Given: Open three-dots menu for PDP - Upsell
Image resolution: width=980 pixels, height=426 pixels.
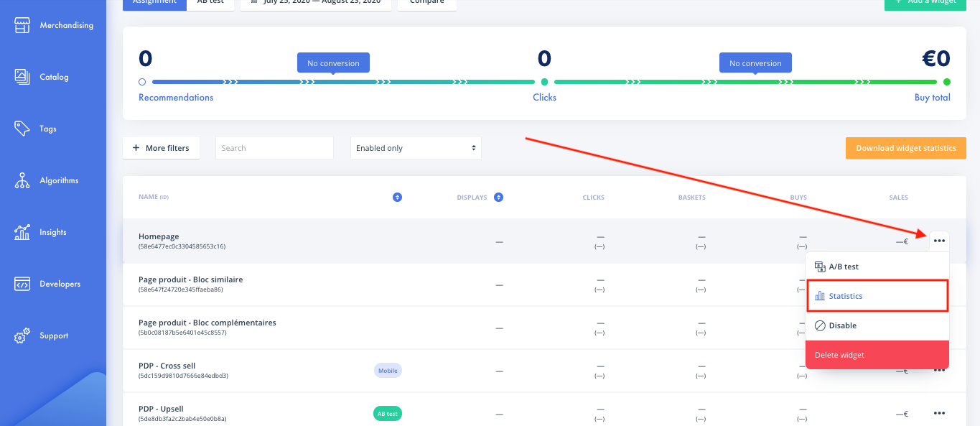Looking at the screenshot, I should pyautogui.click(x=939, y=413).
